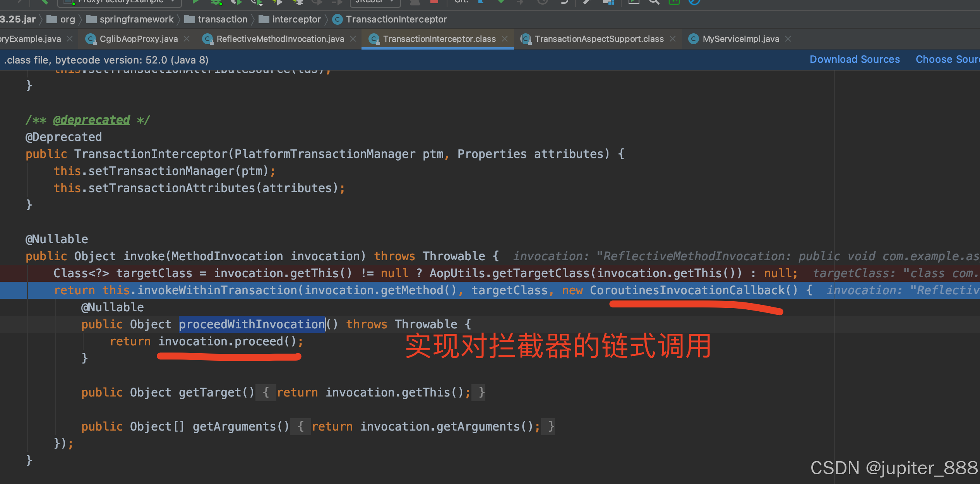Click the CglibAopProxy.java class file icon
The image size is (980, 484).
91,39
